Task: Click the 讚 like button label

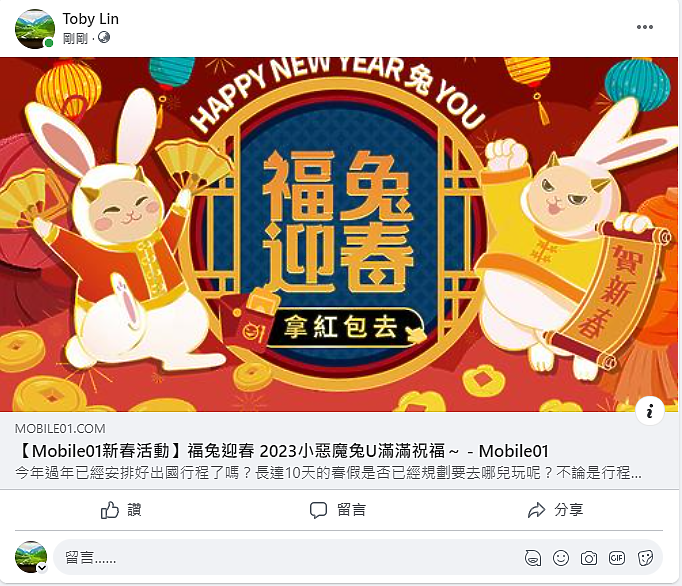Action: click(134, 510)
